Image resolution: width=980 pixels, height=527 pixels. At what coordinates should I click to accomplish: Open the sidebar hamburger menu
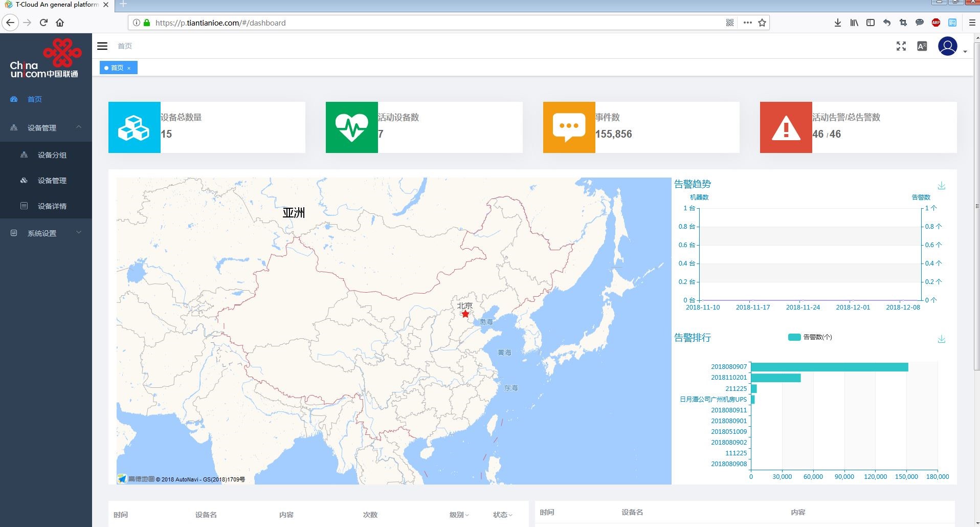tap(102, 46)
